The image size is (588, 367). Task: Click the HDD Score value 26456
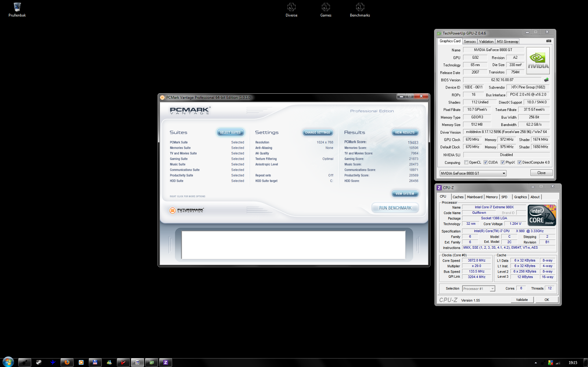[413, 181]
